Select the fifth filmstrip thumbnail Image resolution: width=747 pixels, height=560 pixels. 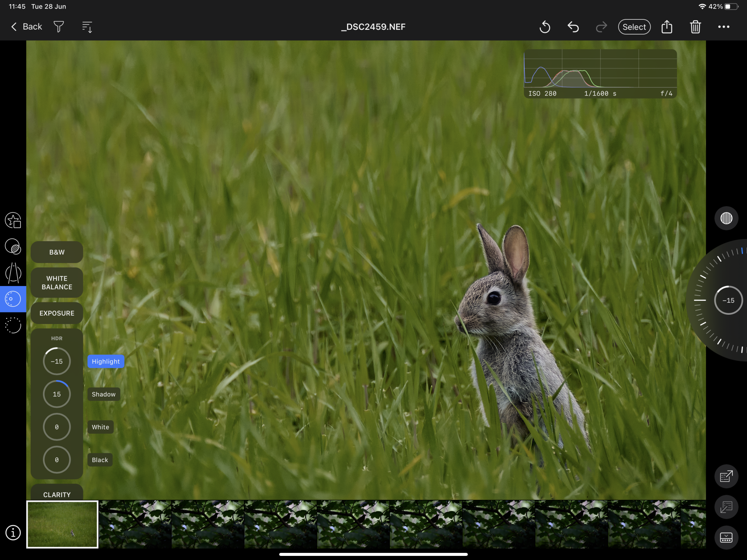pos(353,524)
